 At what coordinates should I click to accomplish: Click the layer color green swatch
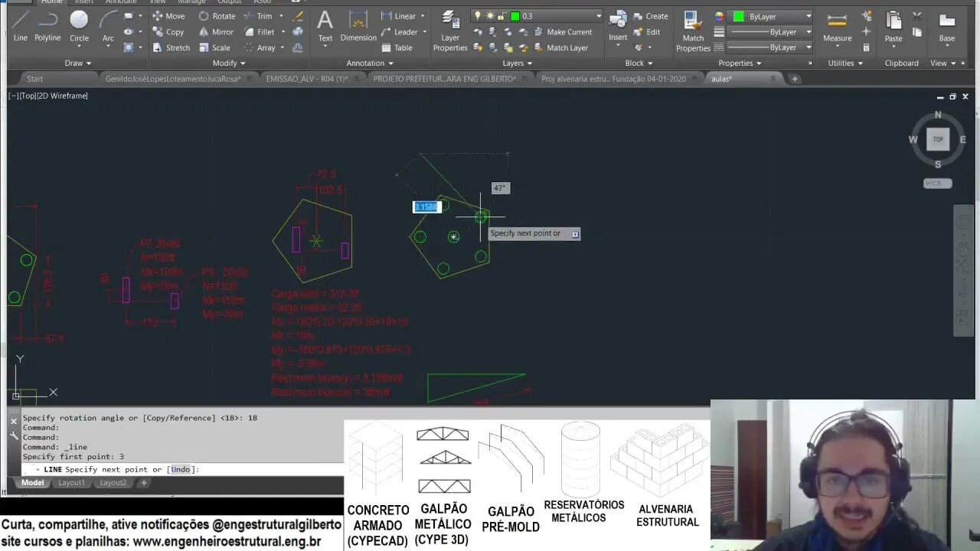(515, 16)
